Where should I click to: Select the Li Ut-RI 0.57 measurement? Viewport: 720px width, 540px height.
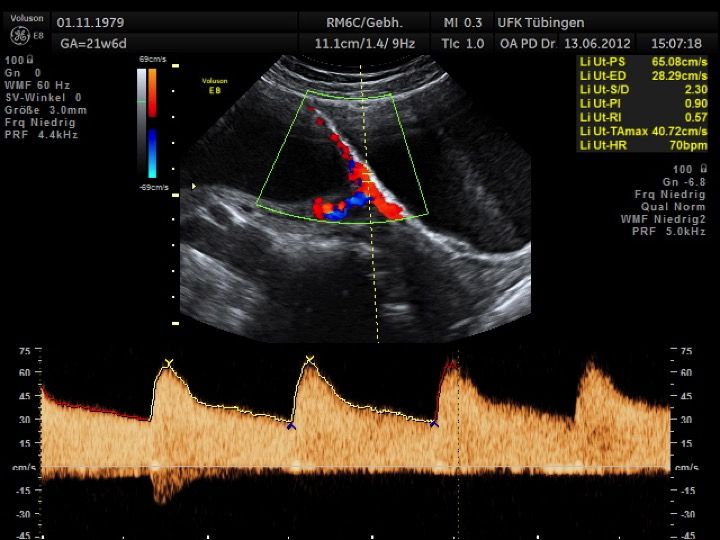click(x=637, y=117)
